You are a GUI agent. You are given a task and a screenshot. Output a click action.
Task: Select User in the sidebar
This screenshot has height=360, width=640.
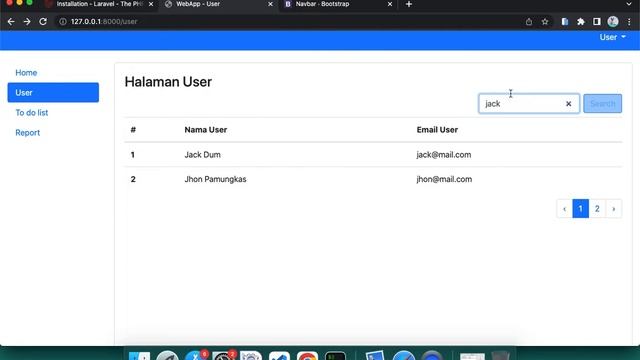tap(53, 93)
